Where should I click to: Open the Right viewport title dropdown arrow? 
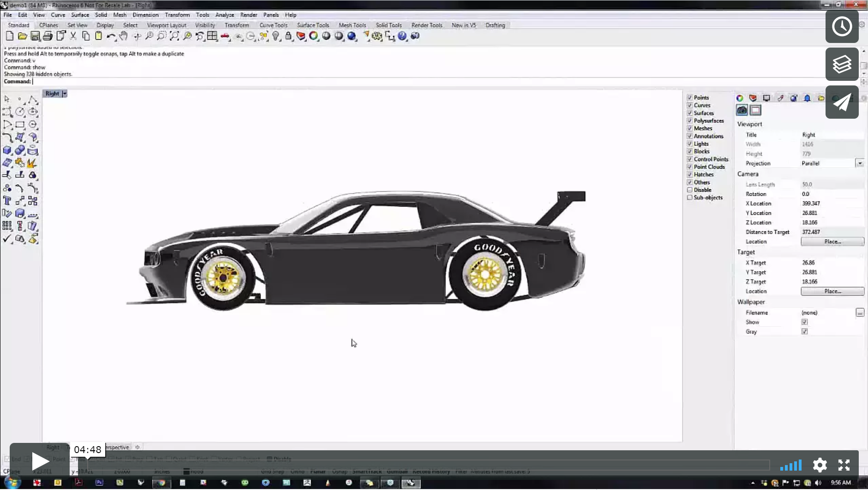point(65,93)
